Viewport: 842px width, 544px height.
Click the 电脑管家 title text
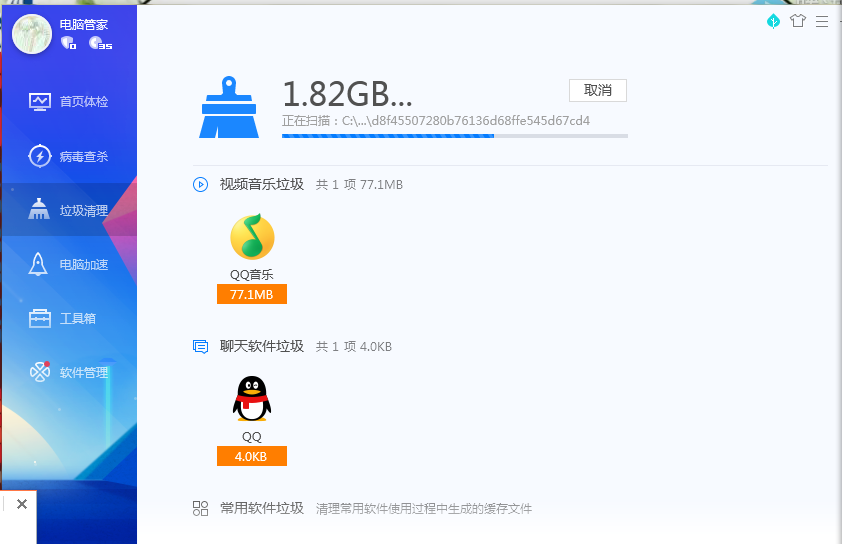[x=84, y=24]
